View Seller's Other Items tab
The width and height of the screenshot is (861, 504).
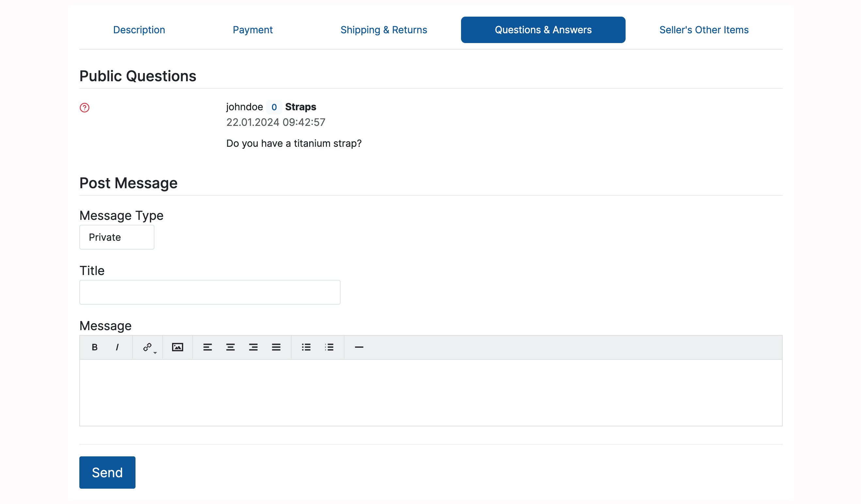coord(704,30)
